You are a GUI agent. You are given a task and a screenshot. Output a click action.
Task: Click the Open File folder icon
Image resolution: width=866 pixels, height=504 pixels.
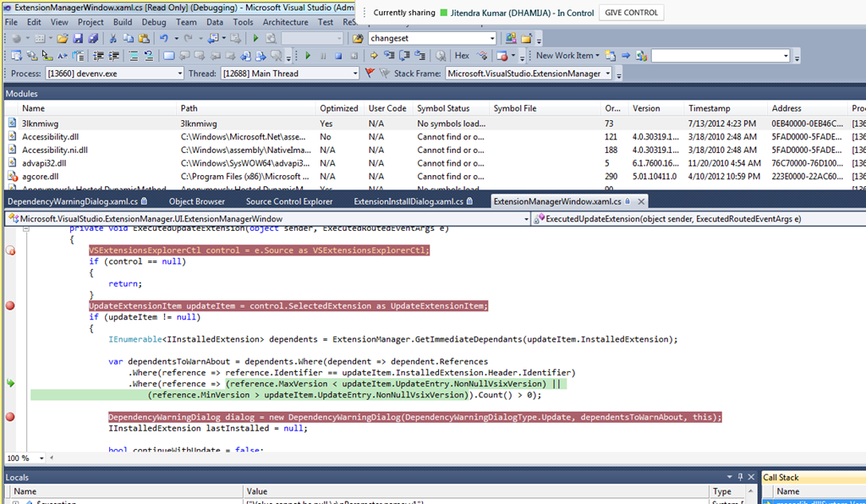[63, 38]
